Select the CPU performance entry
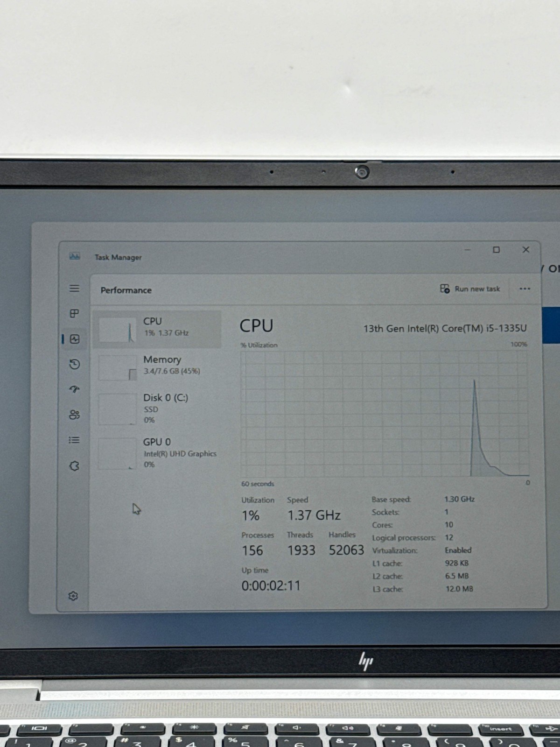 pos(157,329)
